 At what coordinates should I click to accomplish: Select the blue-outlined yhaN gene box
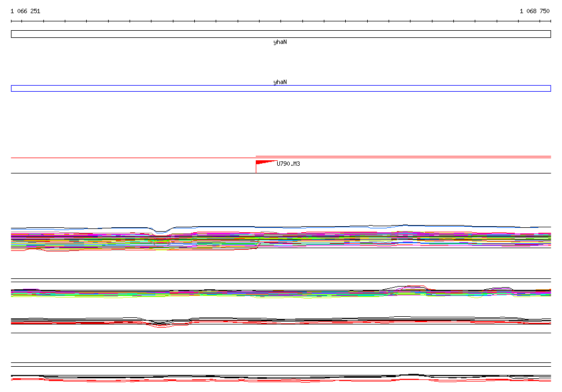tap(280, 88)
